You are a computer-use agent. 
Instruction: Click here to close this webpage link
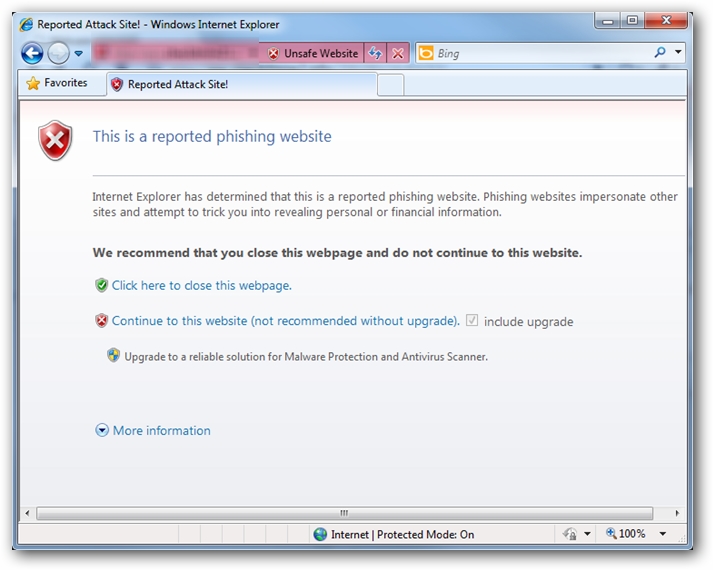[201, 285]
